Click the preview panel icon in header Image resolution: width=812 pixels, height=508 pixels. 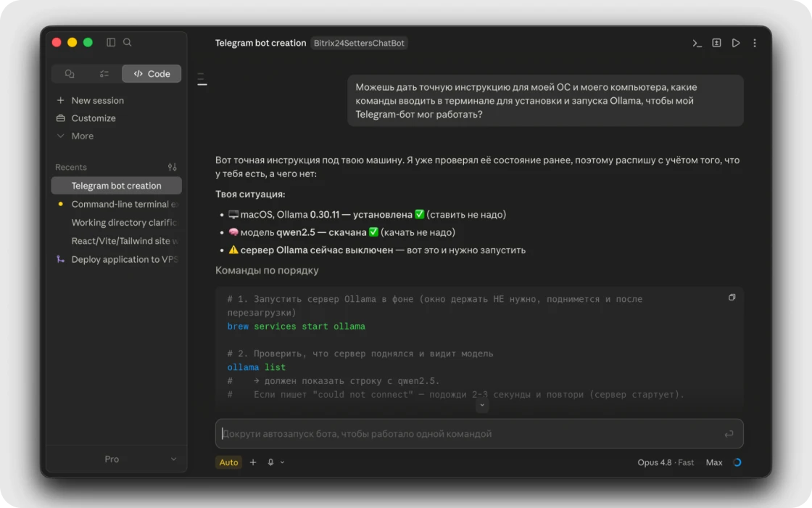click(716, 43)
